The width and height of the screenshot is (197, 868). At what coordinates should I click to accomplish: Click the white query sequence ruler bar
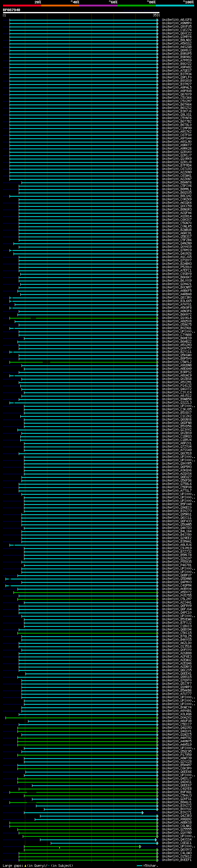click(x=81, y=13)
